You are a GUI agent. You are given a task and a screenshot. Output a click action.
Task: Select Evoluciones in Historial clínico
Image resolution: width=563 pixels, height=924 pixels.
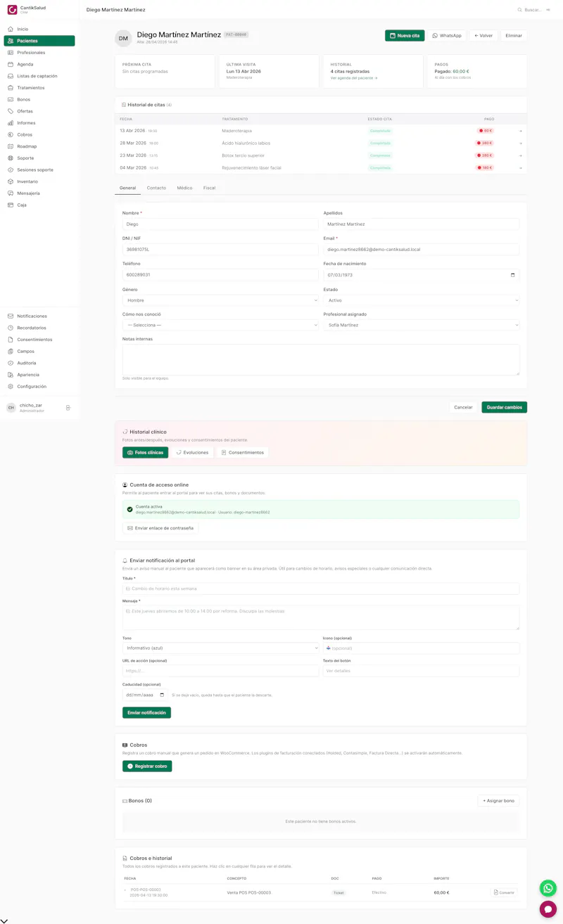(192, 452)
